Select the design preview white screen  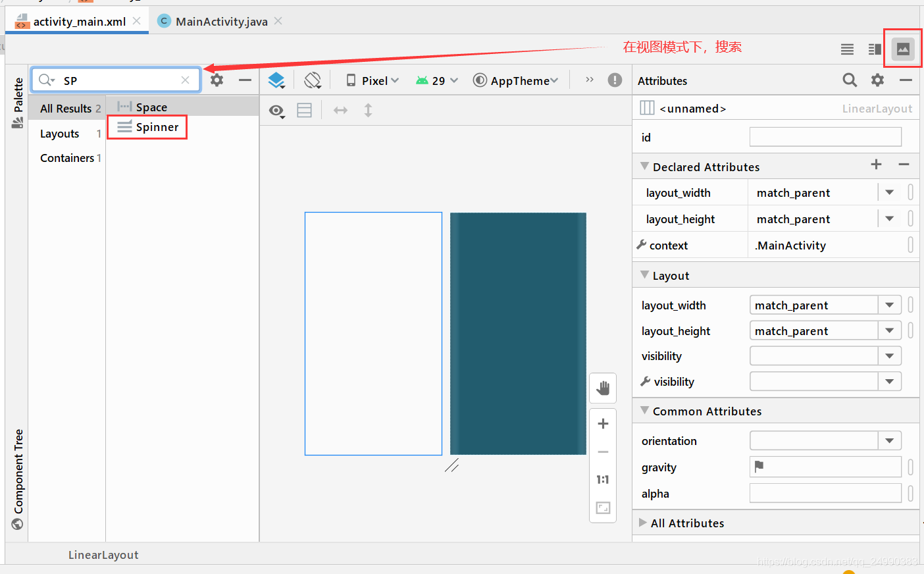click(x=373, y=334)
